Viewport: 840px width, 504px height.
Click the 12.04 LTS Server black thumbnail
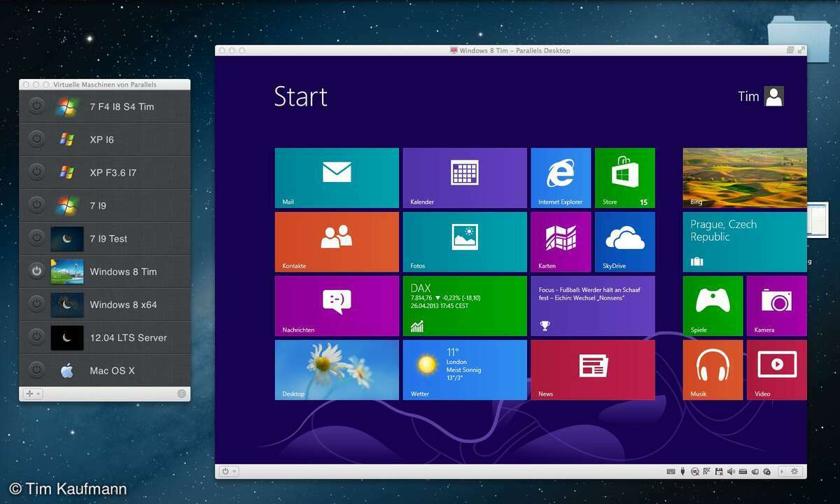(x=67, y=337)
